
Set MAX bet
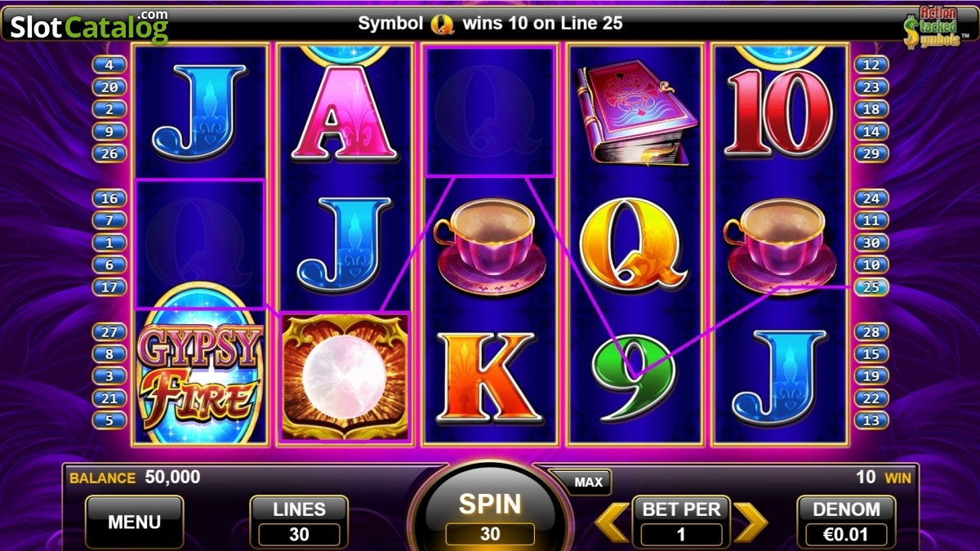coord(587,482)
